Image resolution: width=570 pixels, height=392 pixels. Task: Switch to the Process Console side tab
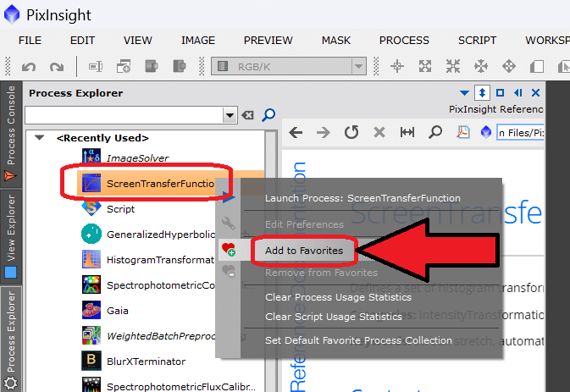pos(11,133)
